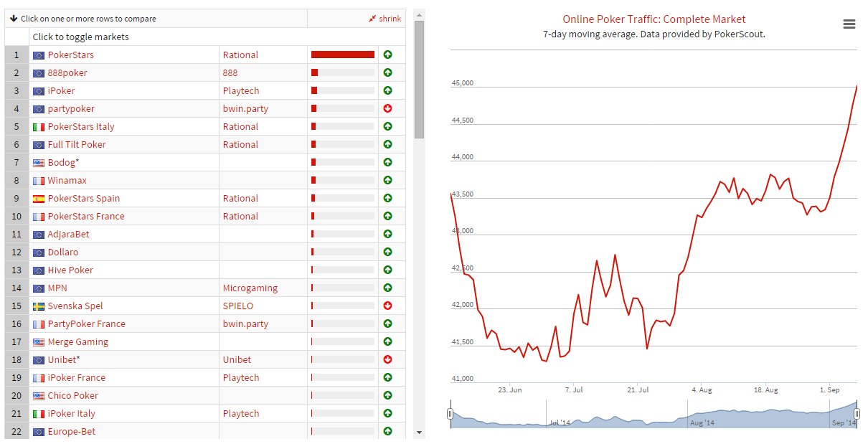Select row 4 number cell to compare
The image size is (868, 444).
[16, 108]
